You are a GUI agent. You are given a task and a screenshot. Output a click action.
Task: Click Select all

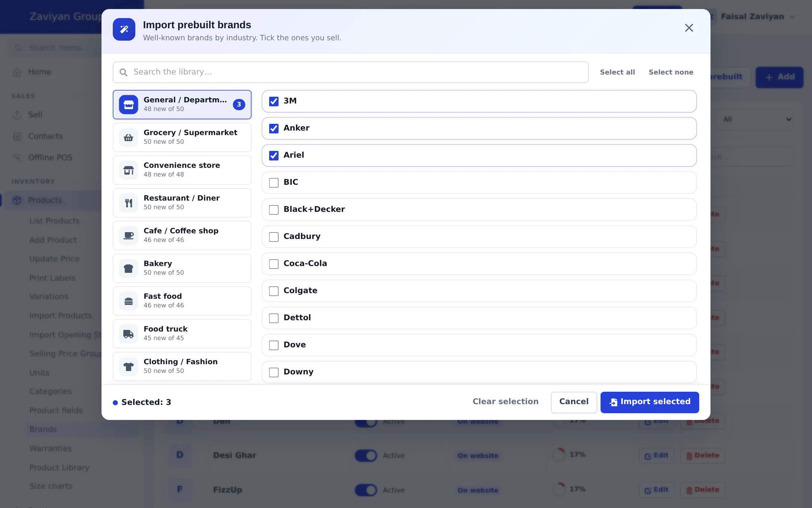pos(617,72)
